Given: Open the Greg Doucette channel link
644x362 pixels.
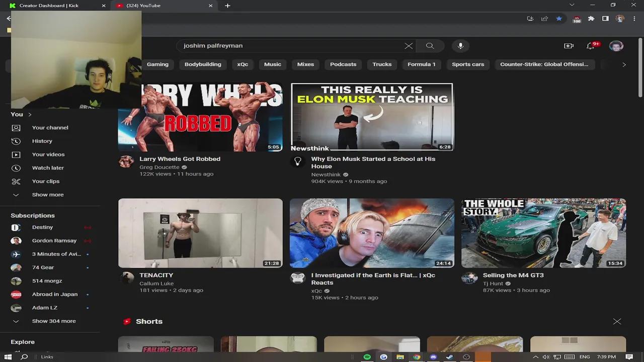Looking at the screenshot, I should tap(159, 167).
